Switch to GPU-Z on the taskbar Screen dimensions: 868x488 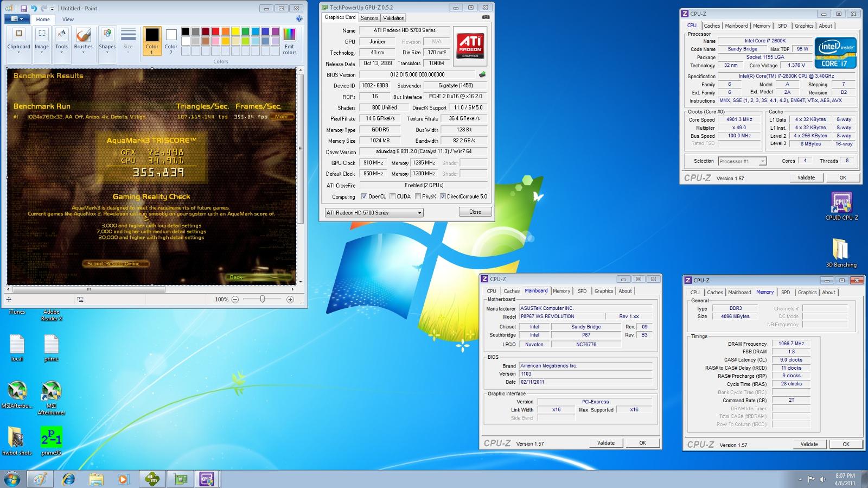click(x=180, y=479)
